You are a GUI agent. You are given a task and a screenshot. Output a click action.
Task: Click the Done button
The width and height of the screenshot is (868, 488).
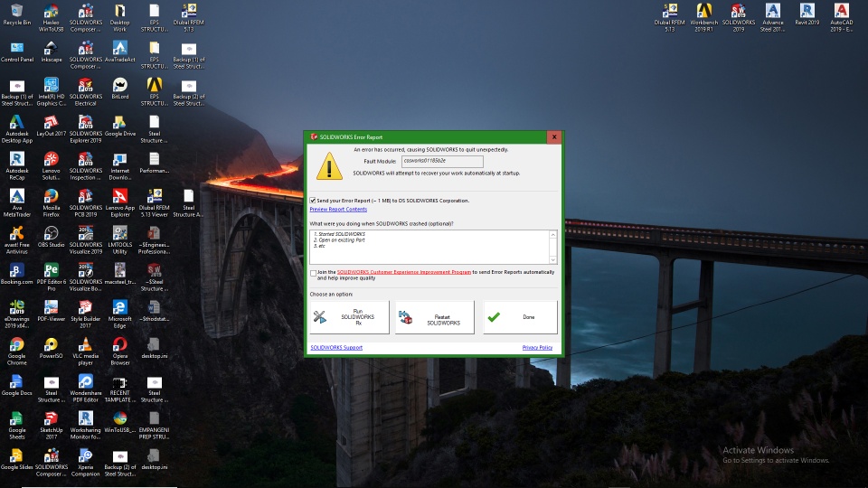(521, 317)
